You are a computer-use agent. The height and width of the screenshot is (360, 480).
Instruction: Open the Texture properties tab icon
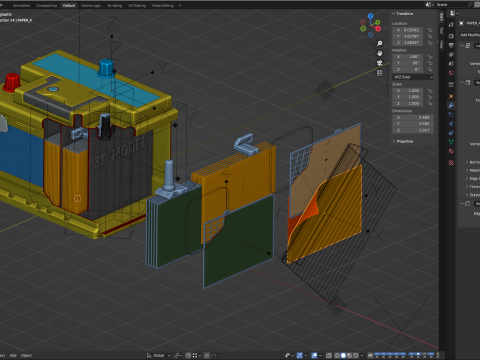click(451, 163)
